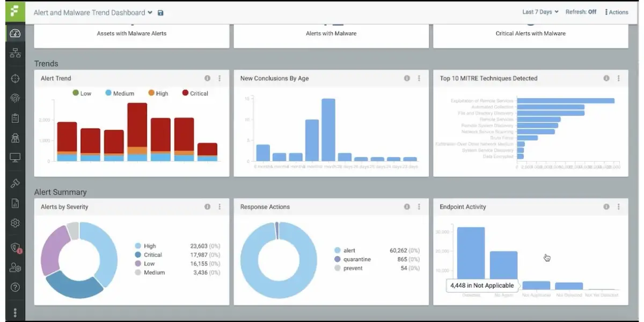
Task: Toggle Medium in Alerts by Severity legend
Action: [150, 273]
